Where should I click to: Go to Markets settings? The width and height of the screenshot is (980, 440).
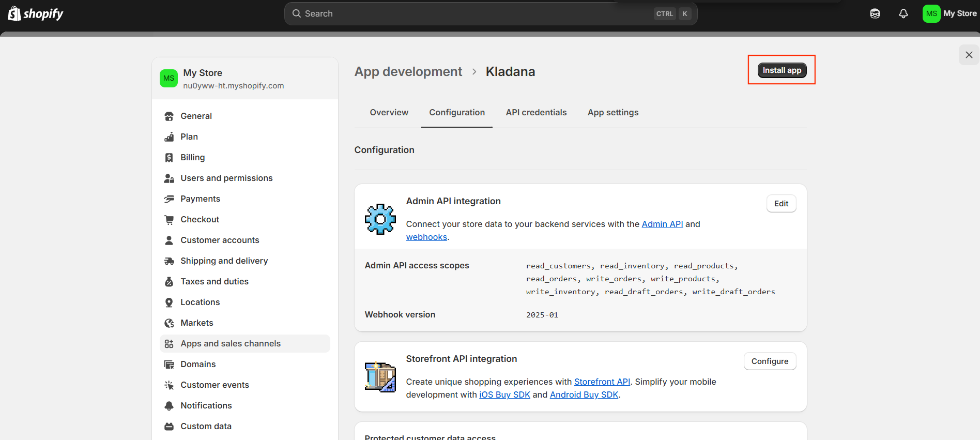click(x=245, y=323)
